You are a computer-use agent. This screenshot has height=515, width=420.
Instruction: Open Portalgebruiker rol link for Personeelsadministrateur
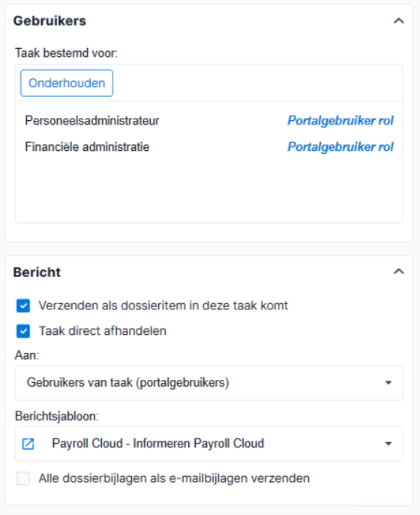pyautogui.click(x=340, y=121)
